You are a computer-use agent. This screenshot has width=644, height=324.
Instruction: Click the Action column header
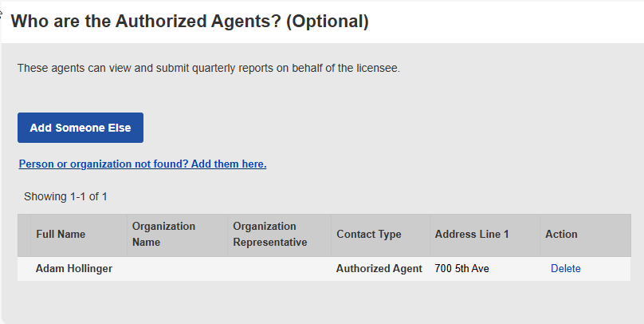(561, 235)
